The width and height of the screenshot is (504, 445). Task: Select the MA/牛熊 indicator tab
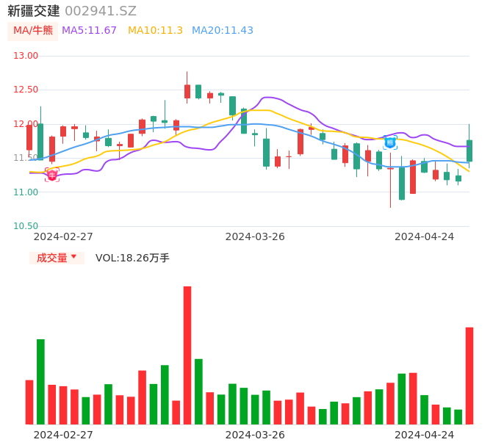32,31
